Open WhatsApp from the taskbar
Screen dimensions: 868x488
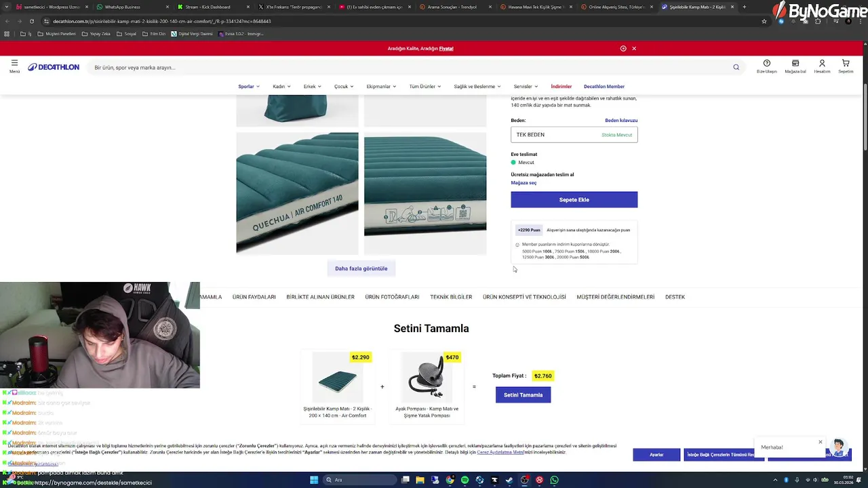tap(554, 480)
